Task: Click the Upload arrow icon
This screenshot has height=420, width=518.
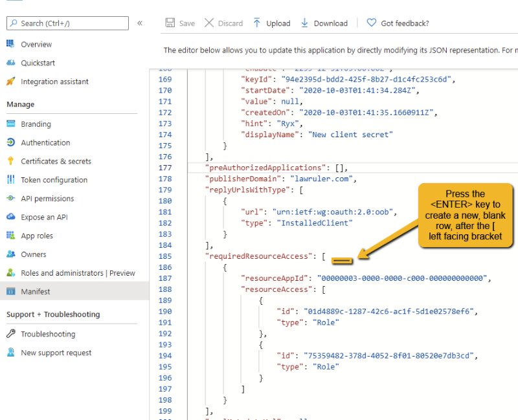Action: pyautogui.click(x=256, y=23)
